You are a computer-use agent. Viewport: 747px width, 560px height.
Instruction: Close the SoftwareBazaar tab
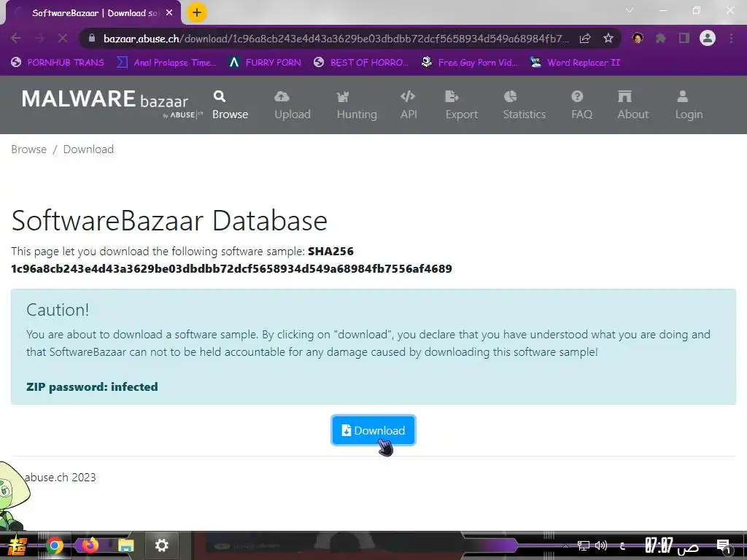point(169,13)
